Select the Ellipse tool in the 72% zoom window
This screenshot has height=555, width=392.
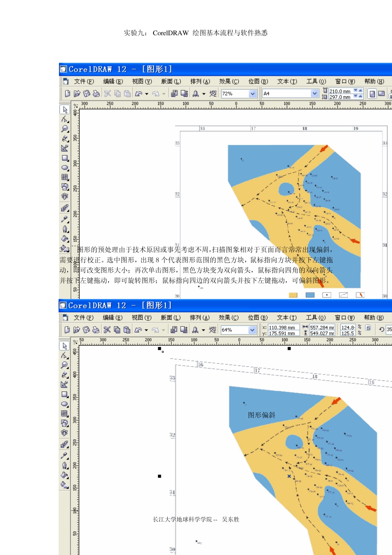(x=65, y=168)
